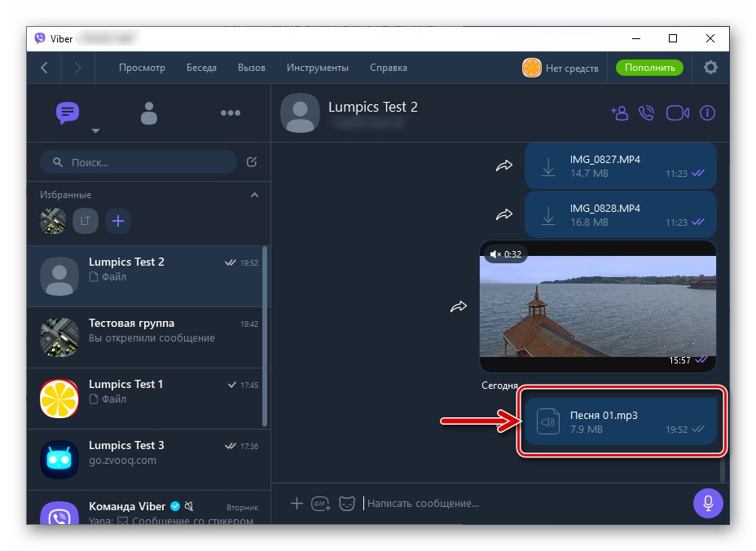The image size is (756, 551).
Task: Open favorite contact LT avatar
Action: (x=86, y=221)
